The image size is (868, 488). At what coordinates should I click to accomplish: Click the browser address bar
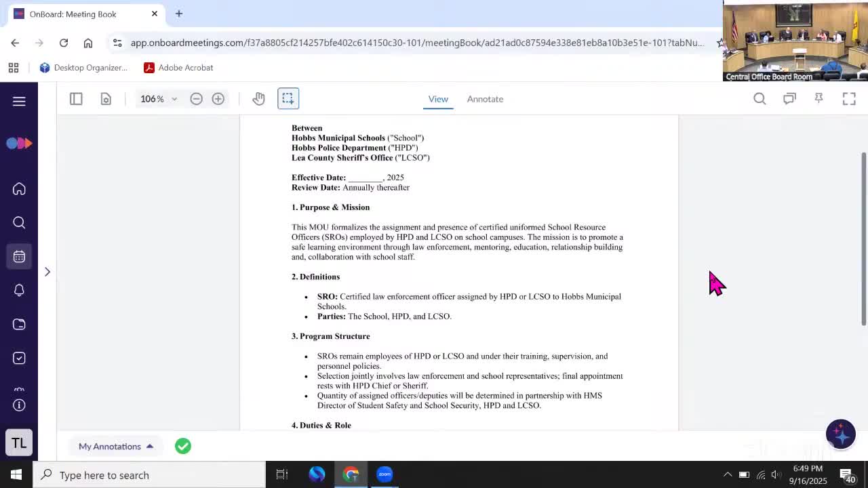[x=417, y=43]
